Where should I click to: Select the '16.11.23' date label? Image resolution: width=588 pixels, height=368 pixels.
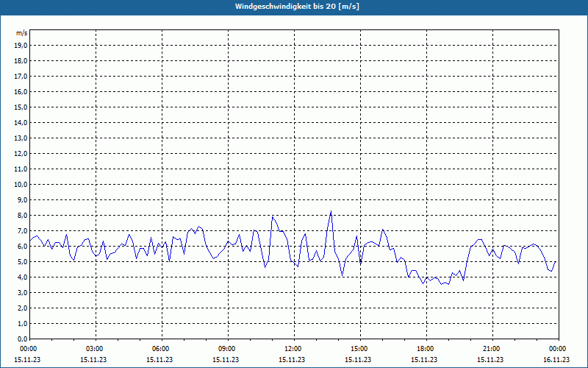[x=556, y=359]
